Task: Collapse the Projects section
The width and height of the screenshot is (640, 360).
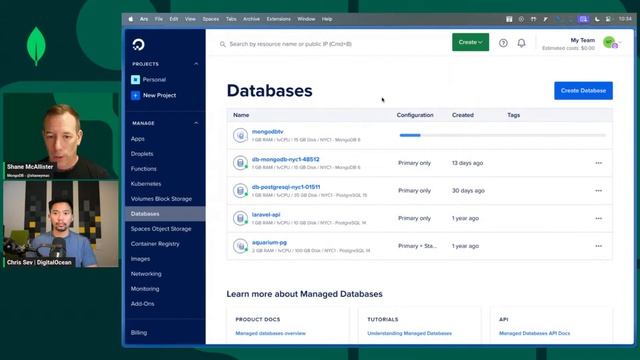Action: [196, 64]
